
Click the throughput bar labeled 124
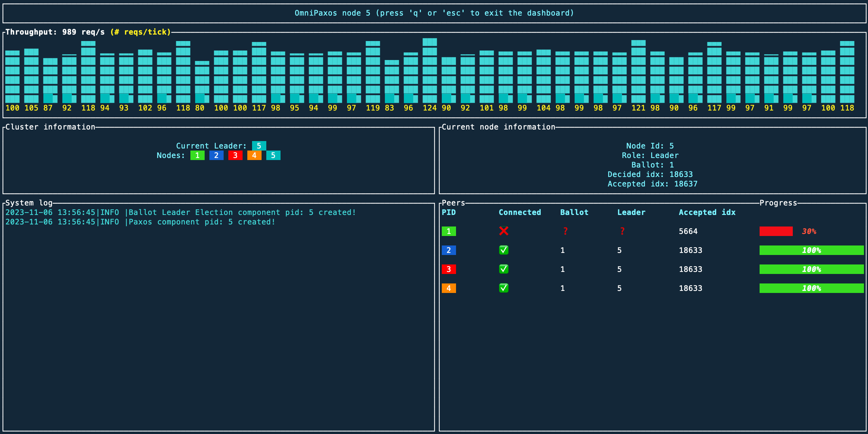click(x=430, y=71)
